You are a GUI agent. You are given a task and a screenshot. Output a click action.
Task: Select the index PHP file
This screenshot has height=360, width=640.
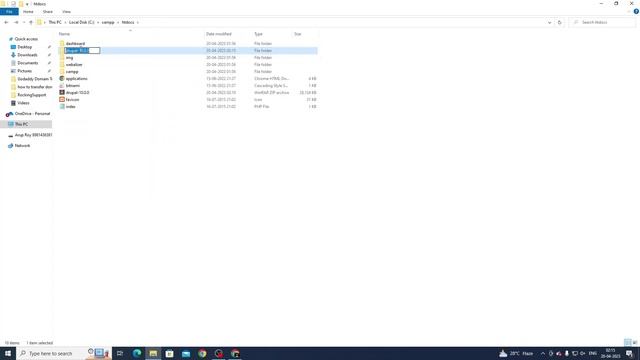click(71, 107)
